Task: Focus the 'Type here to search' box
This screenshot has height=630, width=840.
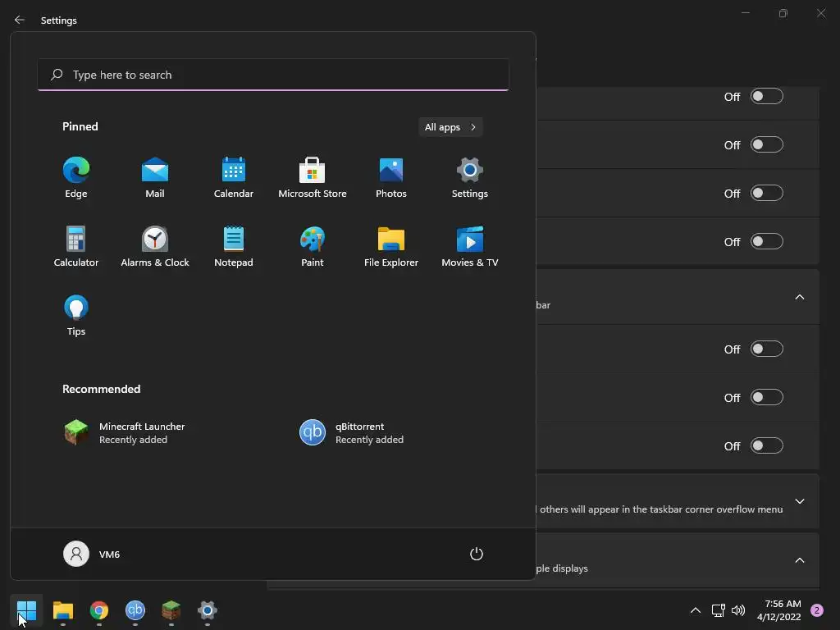Action: click(x=273, y=75)
